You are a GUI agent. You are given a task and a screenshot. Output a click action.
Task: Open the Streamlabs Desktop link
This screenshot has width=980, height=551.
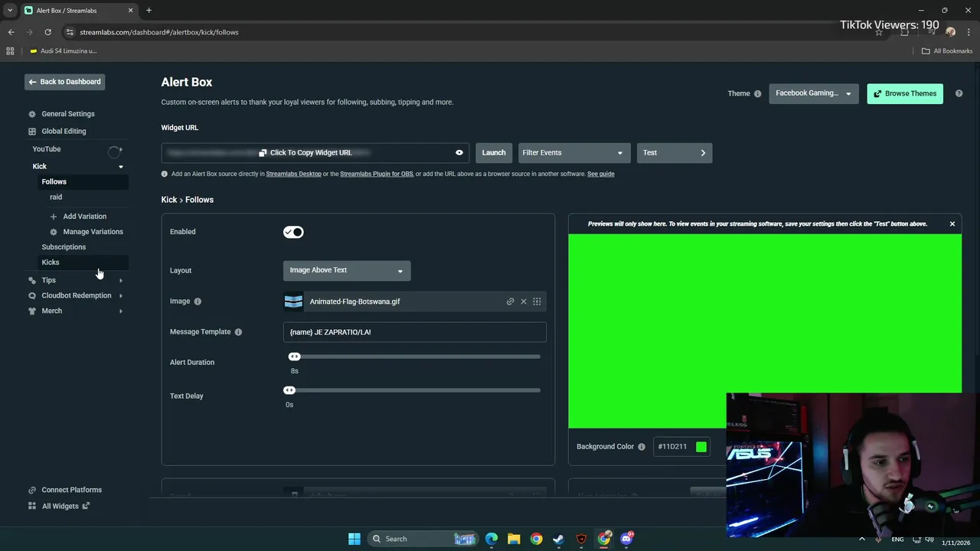coord(293,174)
